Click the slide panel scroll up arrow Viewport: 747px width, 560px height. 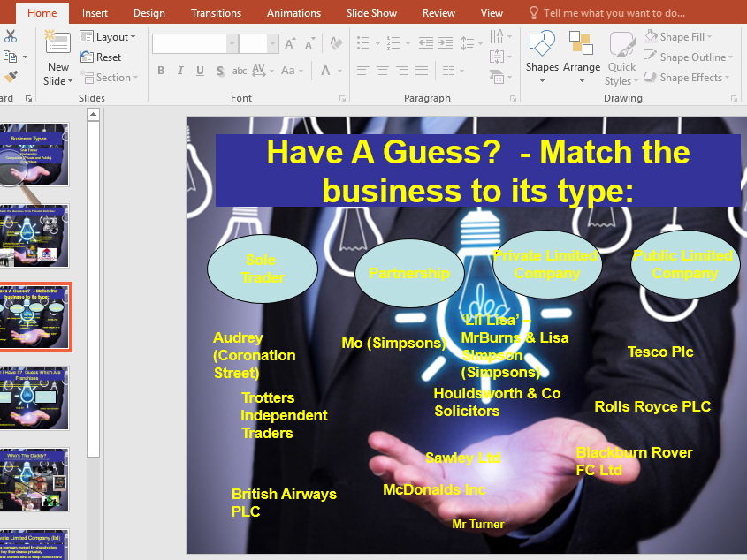click(x=94, y=114)
